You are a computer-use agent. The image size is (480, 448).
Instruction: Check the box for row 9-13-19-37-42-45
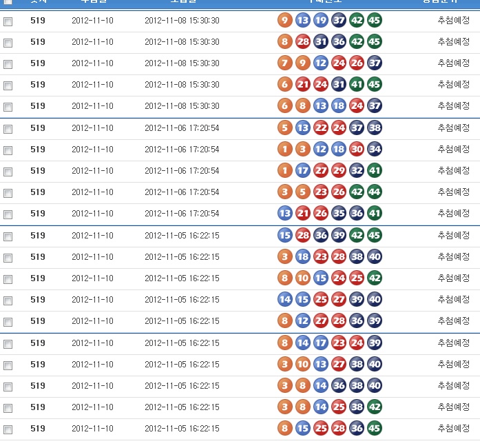pyautogui.click(x=8, y=21)
